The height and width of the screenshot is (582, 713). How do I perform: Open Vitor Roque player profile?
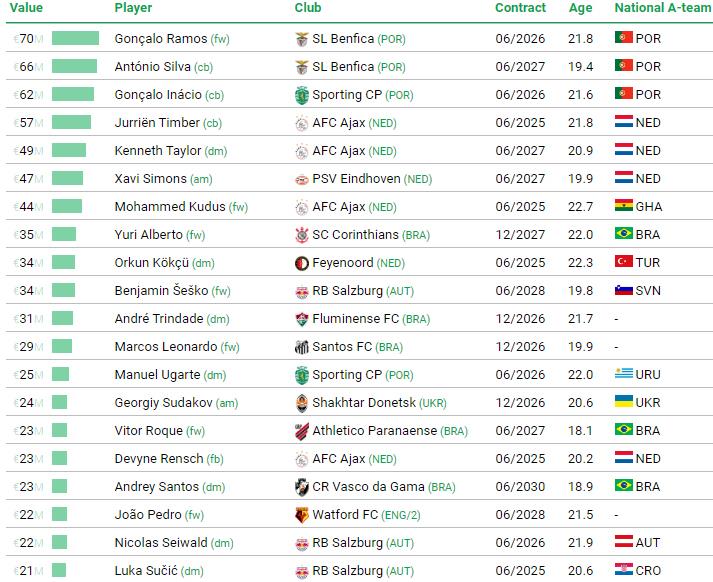[148, 431]
